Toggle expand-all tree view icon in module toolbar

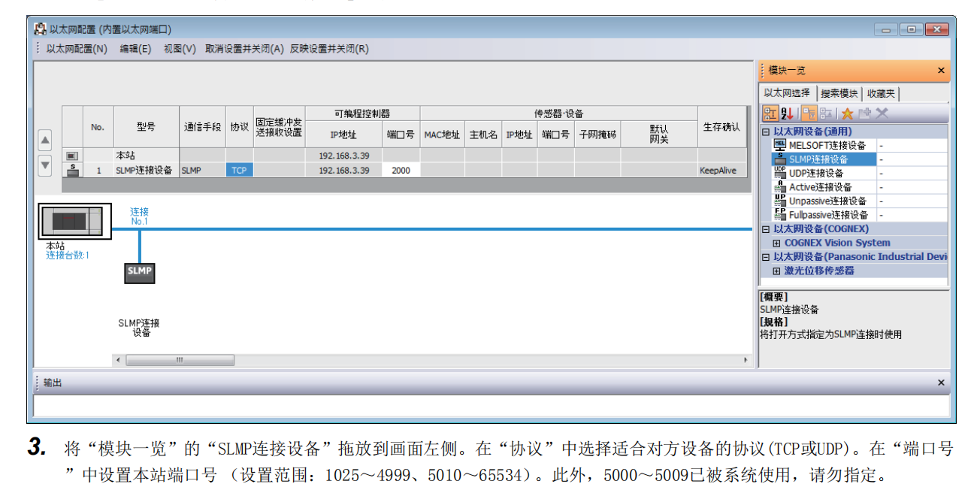pos(809,113)
